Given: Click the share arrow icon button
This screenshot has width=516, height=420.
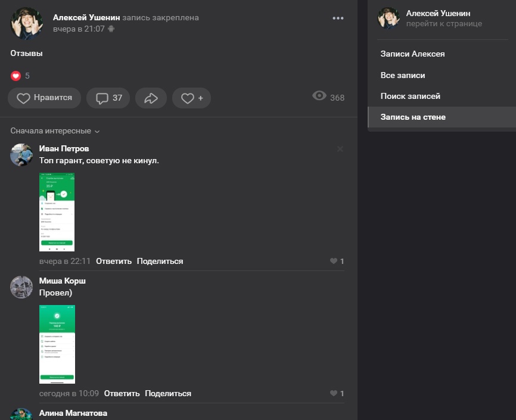Looking at the screenshot, I should coord(151,98).
